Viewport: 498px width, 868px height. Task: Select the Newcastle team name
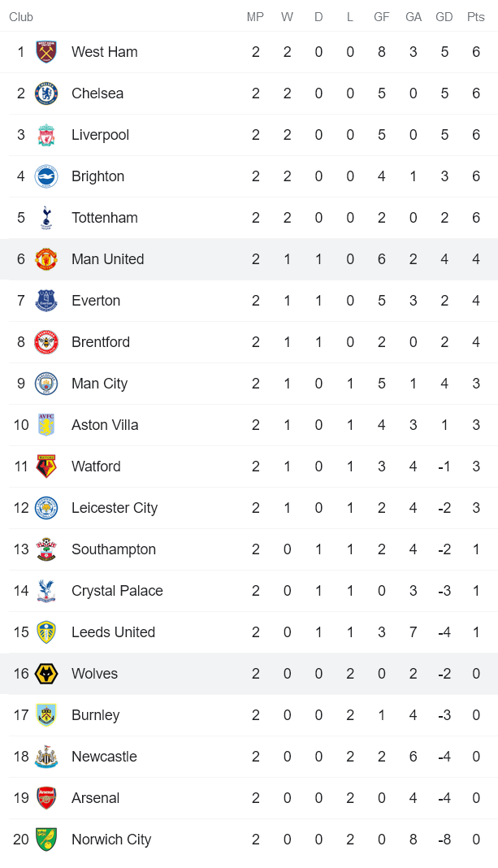104,757
